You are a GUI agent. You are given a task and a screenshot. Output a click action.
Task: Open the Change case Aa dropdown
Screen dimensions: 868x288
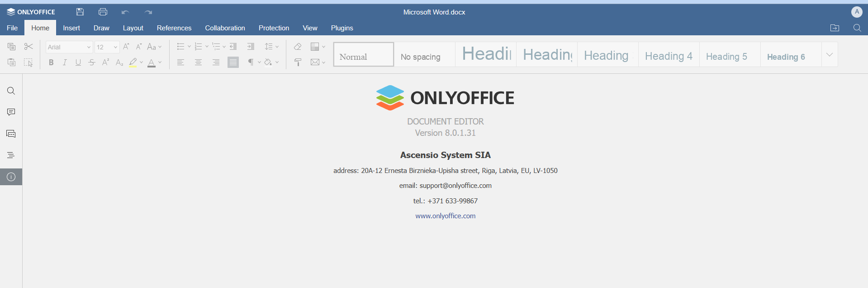click(x=155, y=47)
